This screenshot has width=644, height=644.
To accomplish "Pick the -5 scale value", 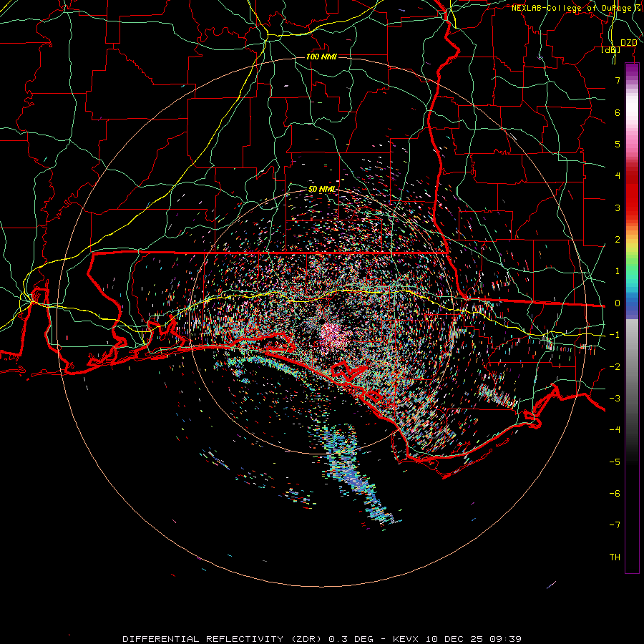I will click(x=615, y=462).
